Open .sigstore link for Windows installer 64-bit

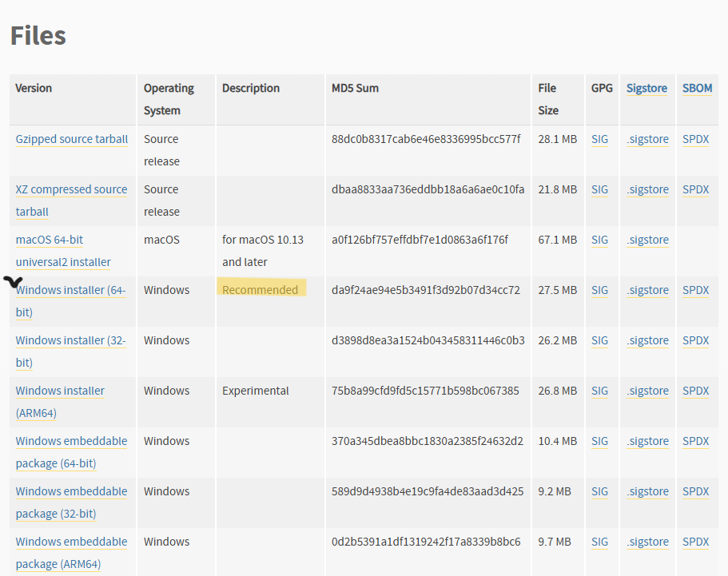click(x=647, y=290)
